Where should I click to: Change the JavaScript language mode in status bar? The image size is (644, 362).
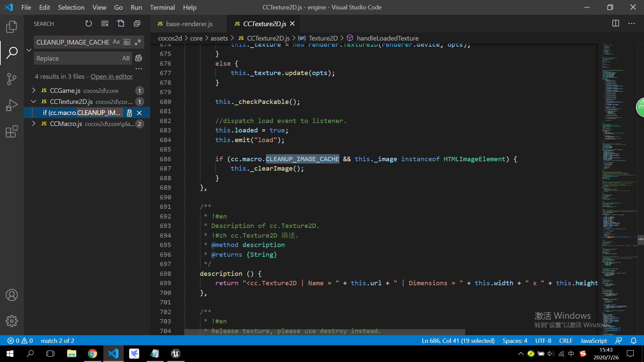click(593, 341)
